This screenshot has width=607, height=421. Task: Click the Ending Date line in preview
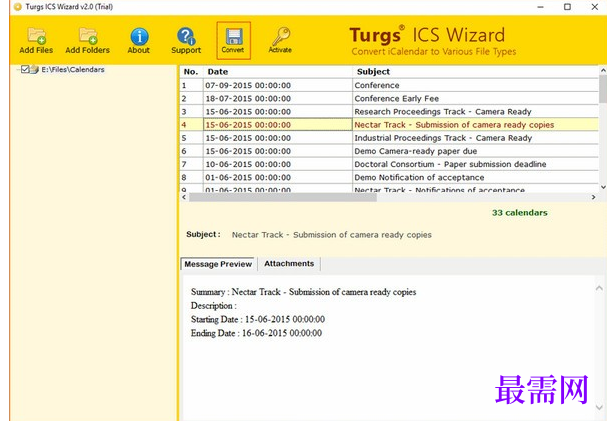(x=256, y=333)
